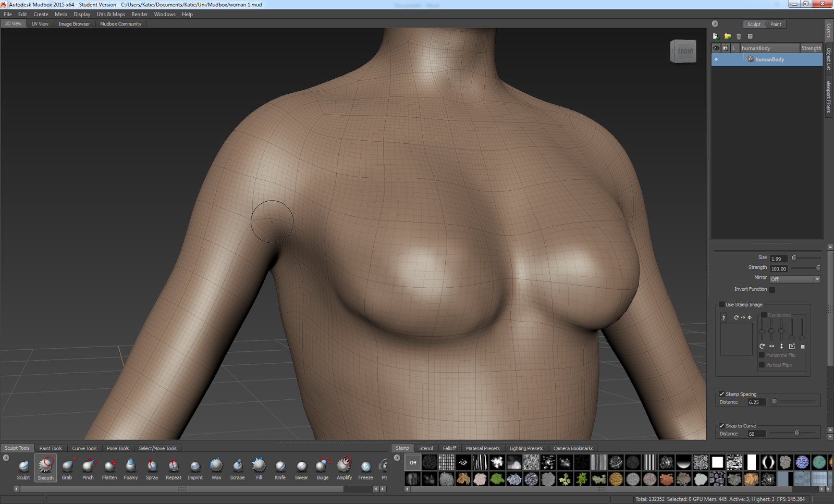Open the Pose Tools tab
The width and height of the screenshot is (834, 504).
pos(118,448)
